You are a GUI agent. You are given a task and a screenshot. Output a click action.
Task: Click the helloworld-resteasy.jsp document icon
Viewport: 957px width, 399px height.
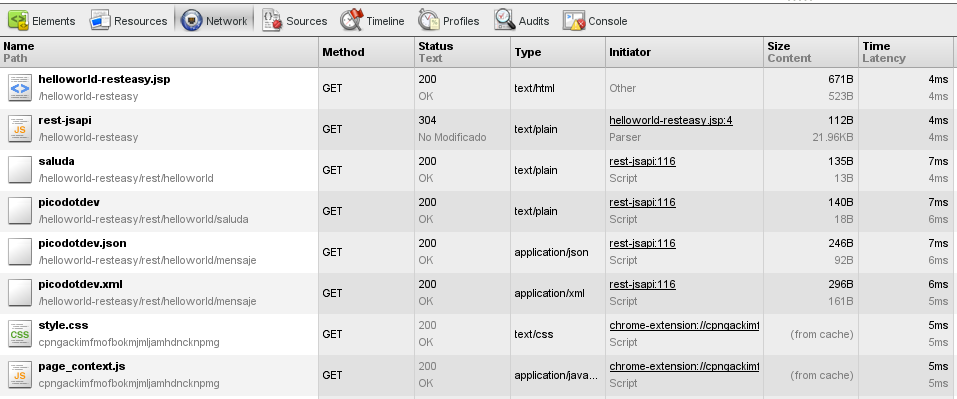click(x=20, y=88)
